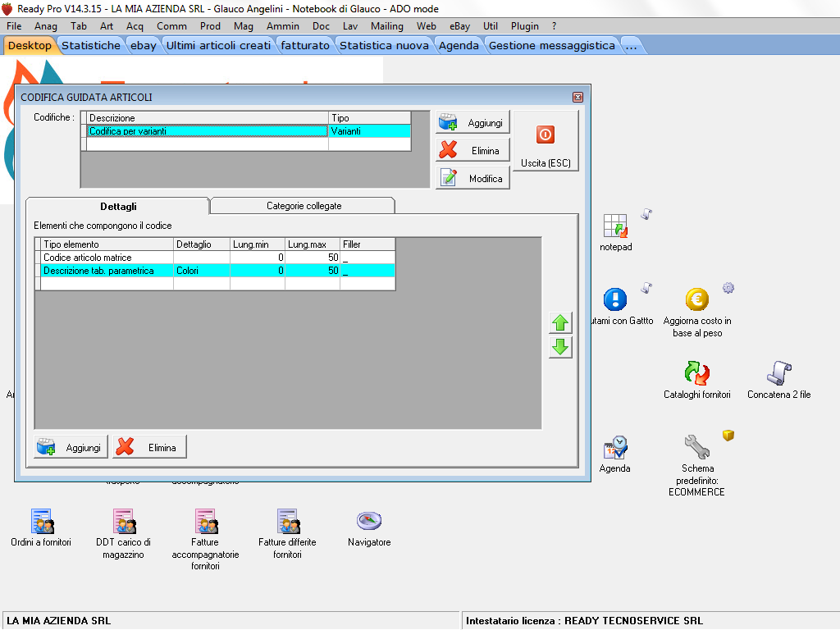Viewport: 840px width, 630px height.
Task: Click the script badge beside notepad
Action: pyautogui.click(x=646, y=214)
